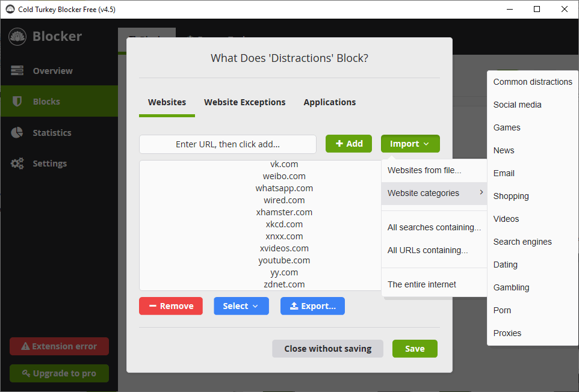Save the Distractions block changes

(x=415, y=349)
